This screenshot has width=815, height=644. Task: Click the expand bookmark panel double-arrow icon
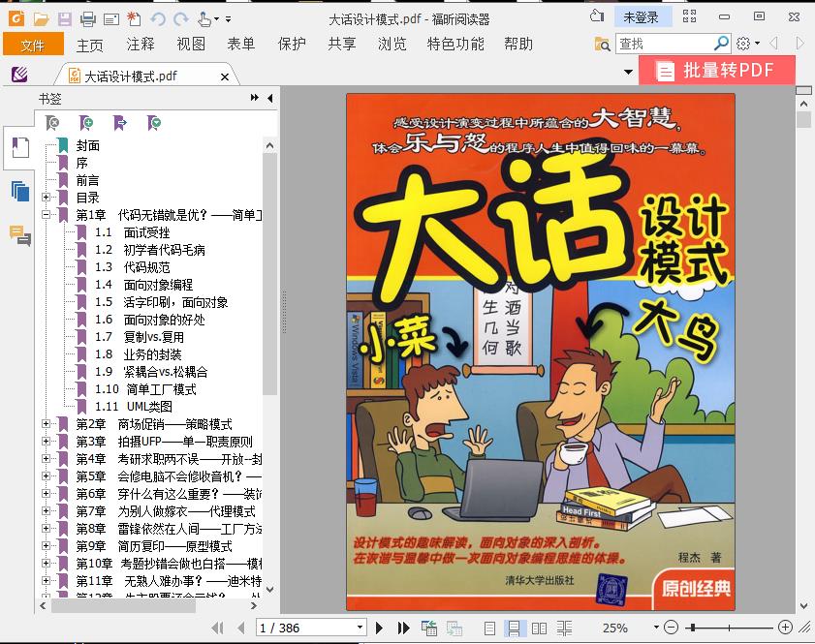tap(254, 98)
